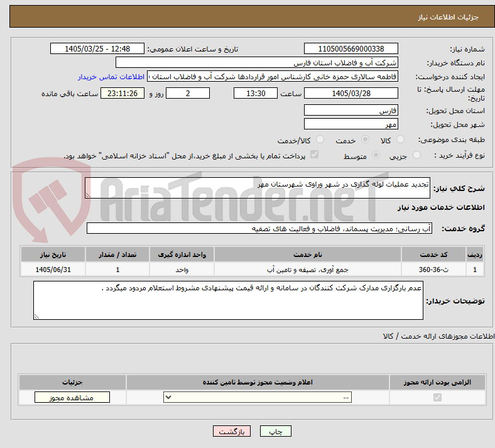Click the unit cell واحد
495x448 pixels.
(x=182, y=270)
